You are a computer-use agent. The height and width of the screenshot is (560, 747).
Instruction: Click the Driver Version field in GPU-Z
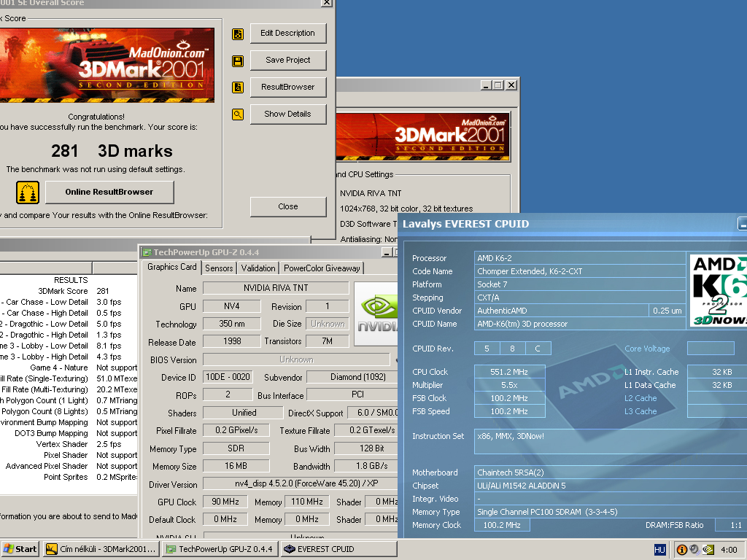[x=301, y=483]
